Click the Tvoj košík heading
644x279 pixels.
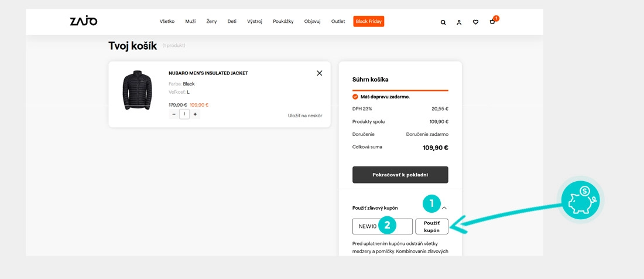[133, 46]
